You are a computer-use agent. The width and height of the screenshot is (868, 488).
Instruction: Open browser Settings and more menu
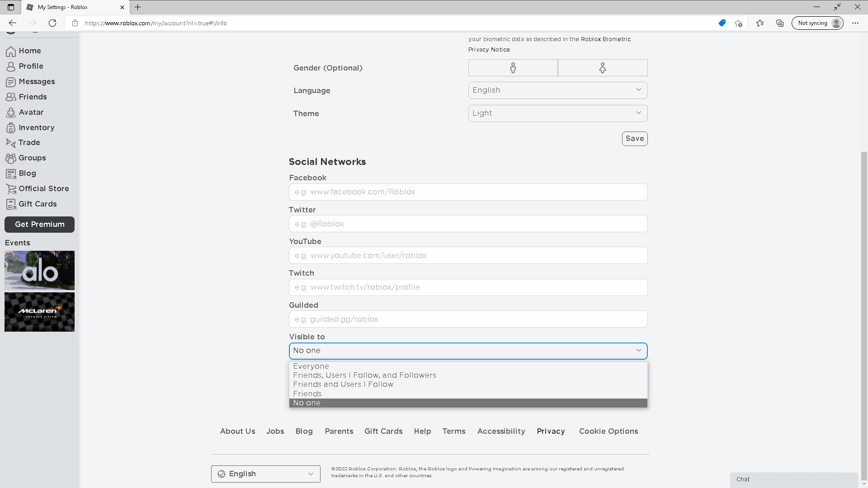[x=855, y=23]
